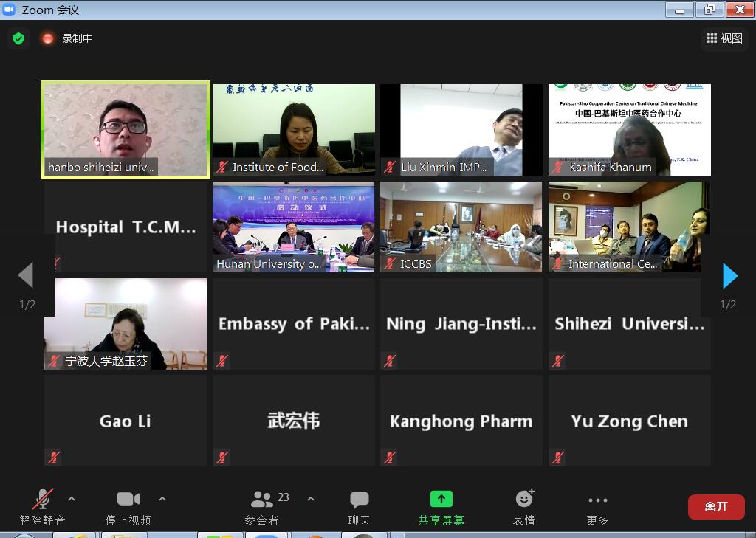Image resolution: width=756 pixels, height=538 pixels.
Task: Select Hospital T.C.M. participant tile
Action: pos(126,227)
